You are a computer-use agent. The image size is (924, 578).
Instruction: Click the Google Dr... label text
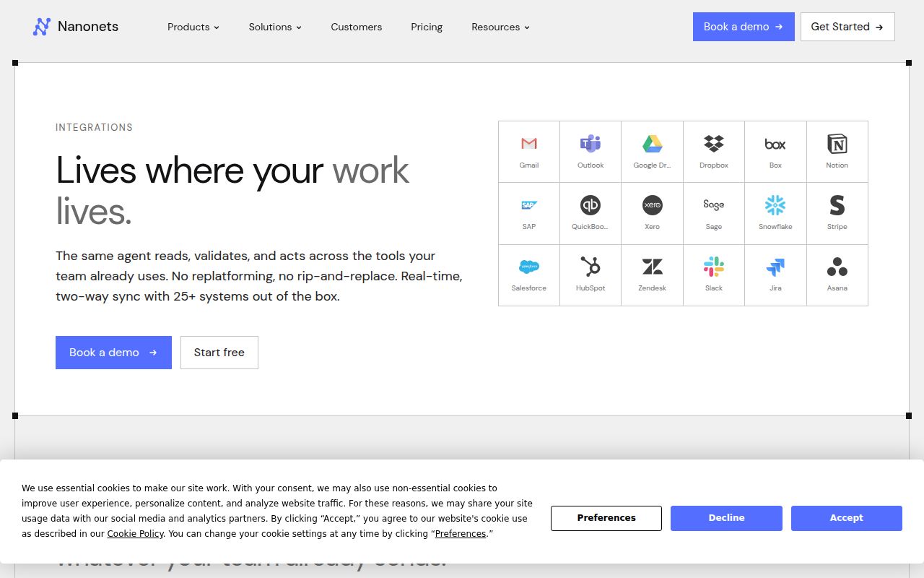[x=652, y=165]
